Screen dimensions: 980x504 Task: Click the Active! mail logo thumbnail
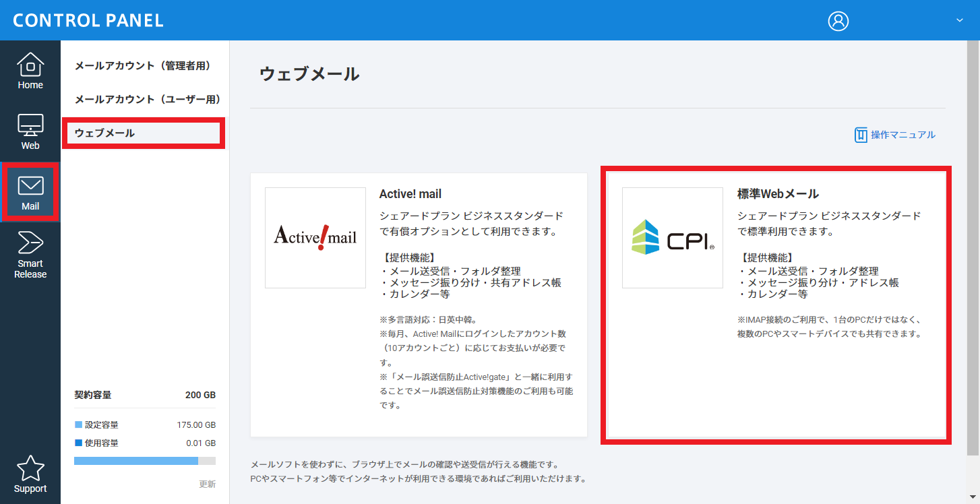tap(315, 238)
